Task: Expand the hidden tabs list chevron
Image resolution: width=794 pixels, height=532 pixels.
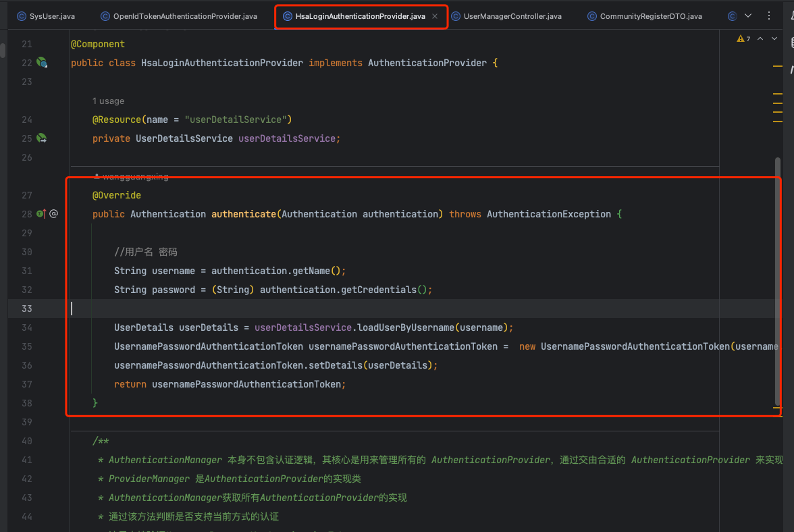Action: 747,16
